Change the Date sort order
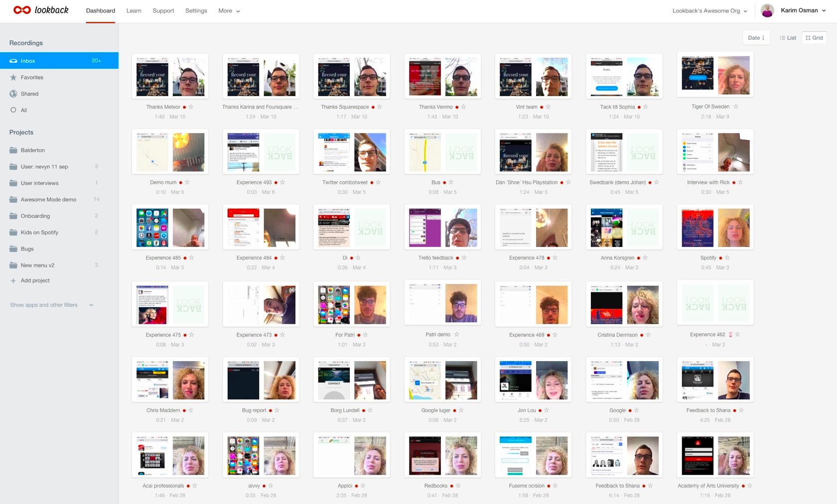Image resolution: width=837 pixels, height=504 pixels. point(756,38)
